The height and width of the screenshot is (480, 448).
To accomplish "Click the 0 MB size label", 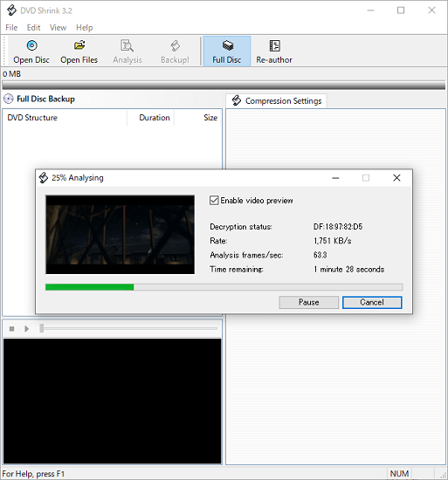I will point(11,74).
